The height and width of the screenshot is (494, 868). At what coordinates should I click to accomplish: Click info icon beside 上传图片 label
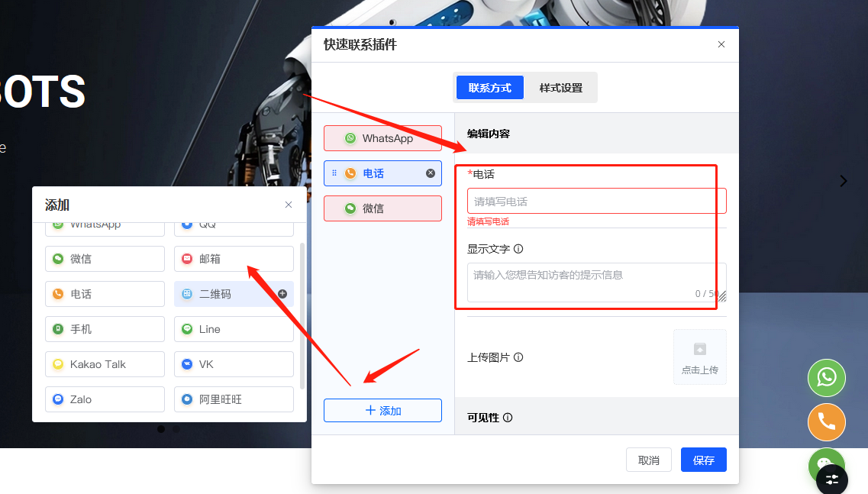518,357
